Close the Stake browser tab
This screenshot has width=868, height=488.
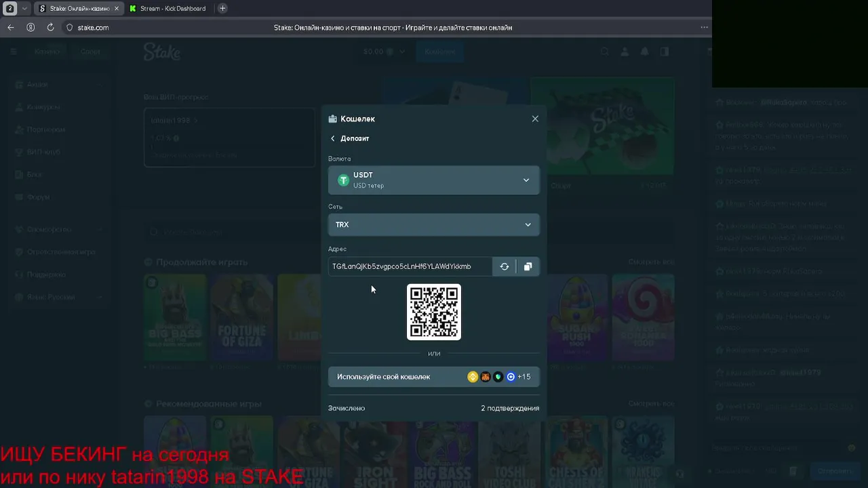click(116, 8)
